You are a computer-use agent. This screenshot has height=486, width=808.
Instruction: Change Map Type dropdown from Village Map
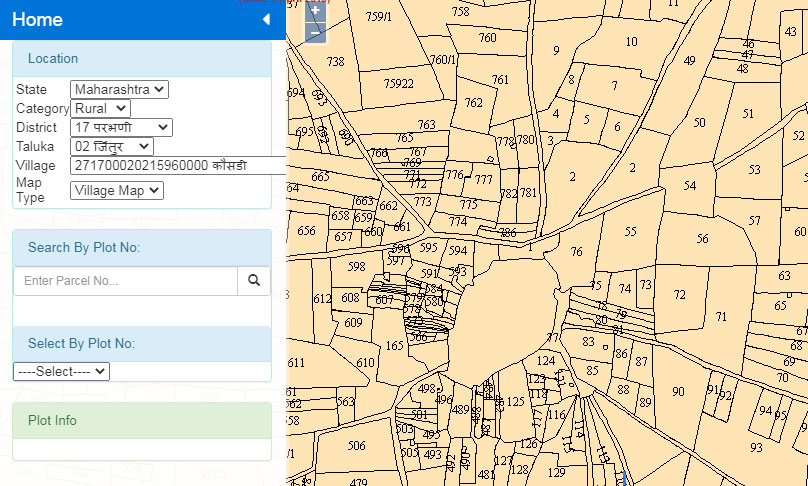(x=116, y=190)
